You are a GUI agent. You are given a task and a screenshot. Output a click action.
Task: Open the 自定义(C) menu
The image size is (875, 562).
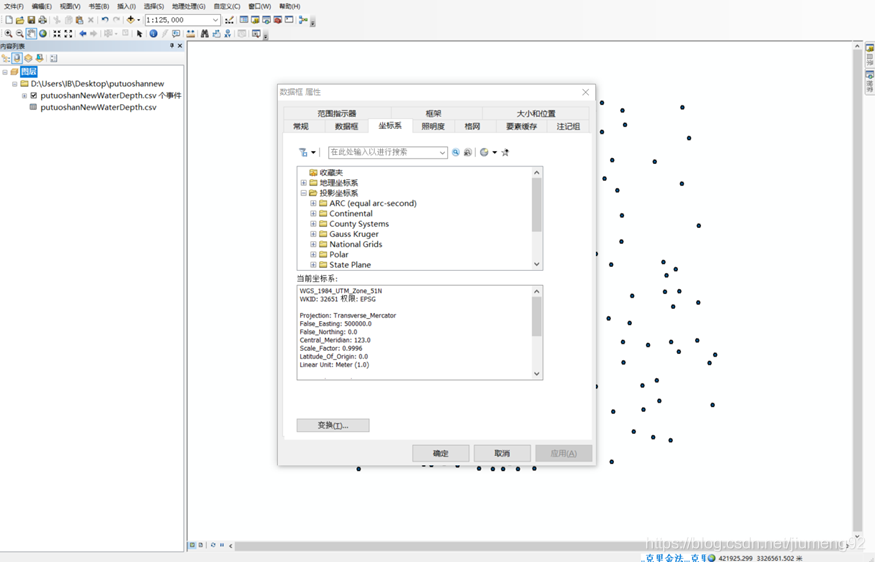pos(227,6)
